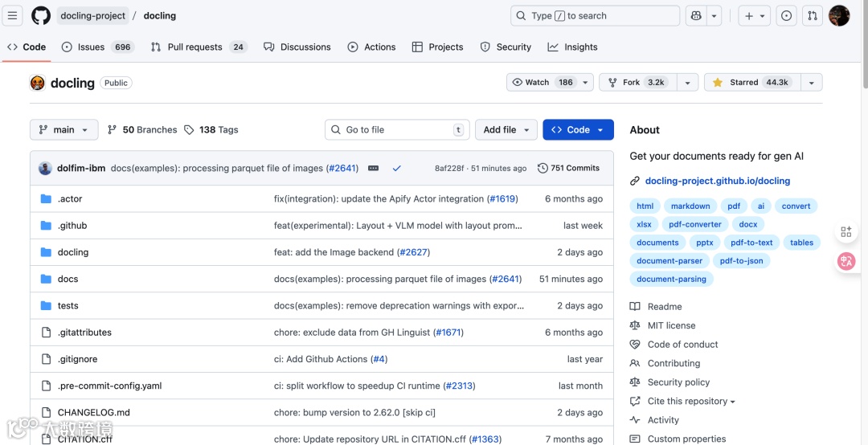The height and width of the screenshot is (445, 868).
Task: Focus the Type / to search field
Action: click(x=595, y=16)
